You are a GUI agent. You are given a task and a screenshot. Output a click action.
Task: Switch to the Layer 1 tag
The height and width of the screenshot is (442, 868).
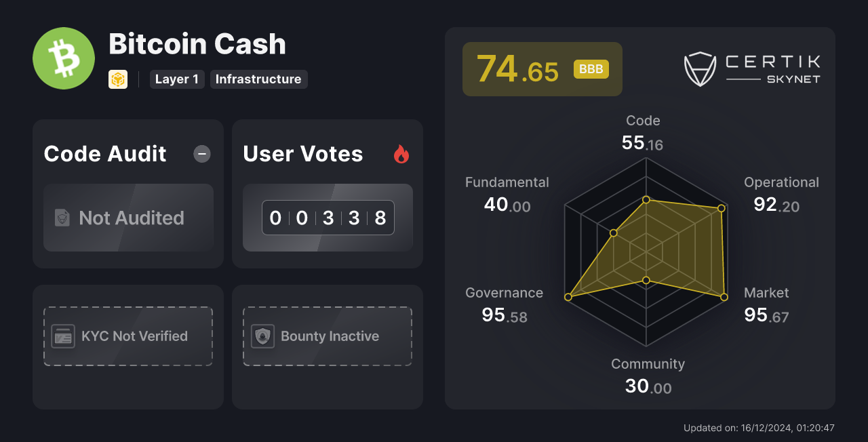177,79
